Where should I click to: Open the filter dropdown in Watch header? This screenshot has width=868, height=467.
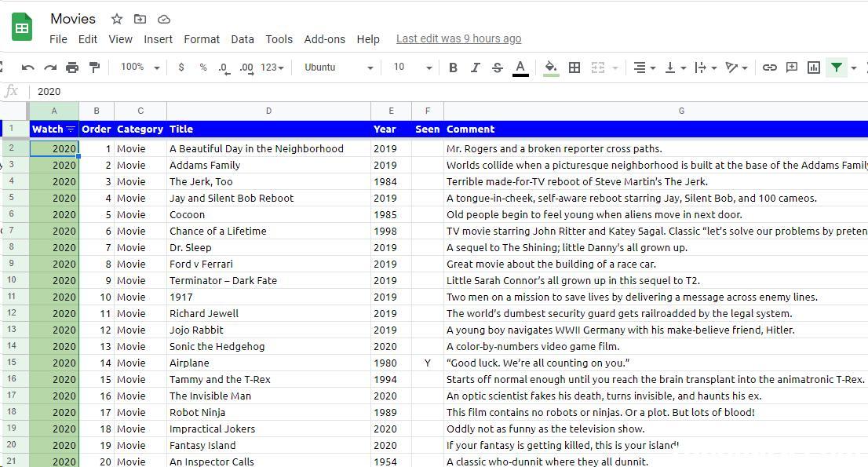point(71,130)
